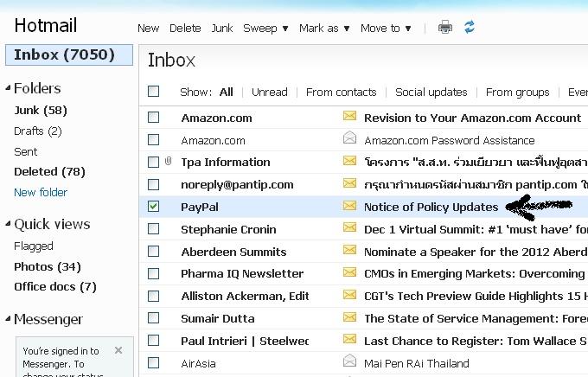Image resolution: width=588 pixels, height=377 pixels.
Task: Click envelope icon in Paul Intrieri row
Action: click(x=349, y=339)
